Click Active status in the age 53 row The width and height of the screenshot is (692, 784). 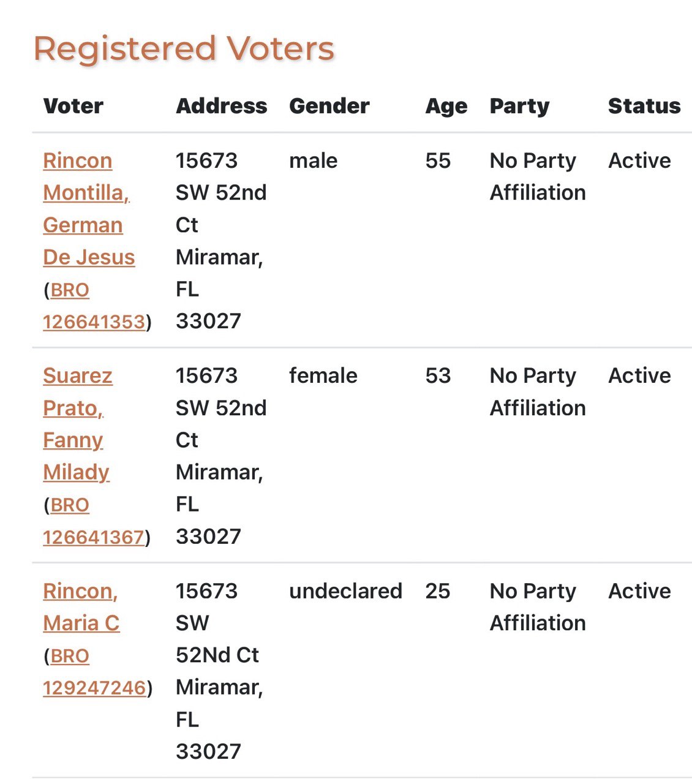coord(639,375)
